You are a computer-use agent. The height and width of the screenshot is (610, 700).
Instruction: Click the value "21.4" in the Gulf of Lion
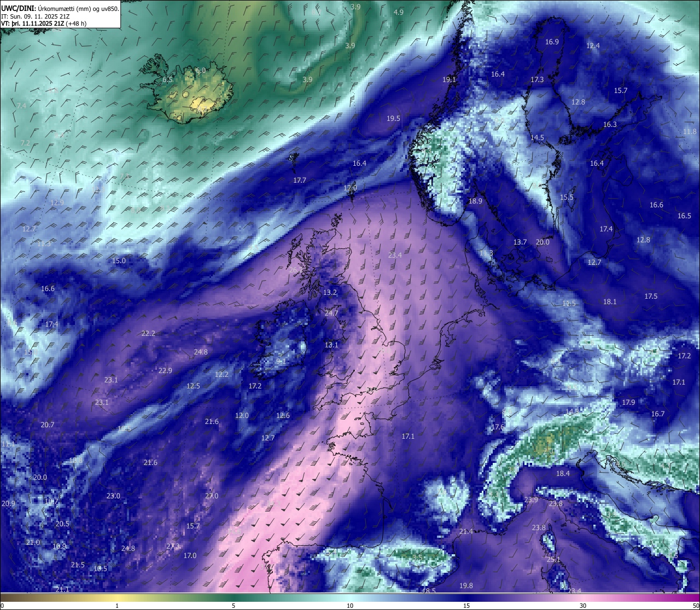tap(466, 532)
